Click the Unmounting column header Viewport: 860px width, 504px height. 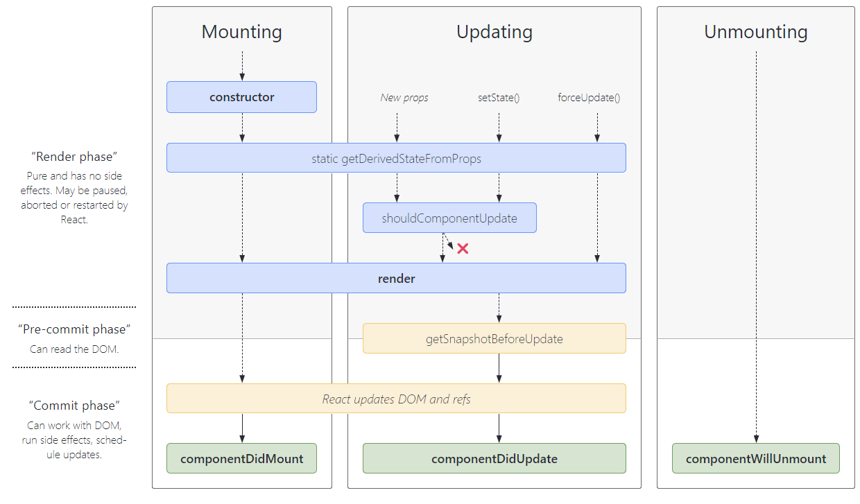coord(755,32)
